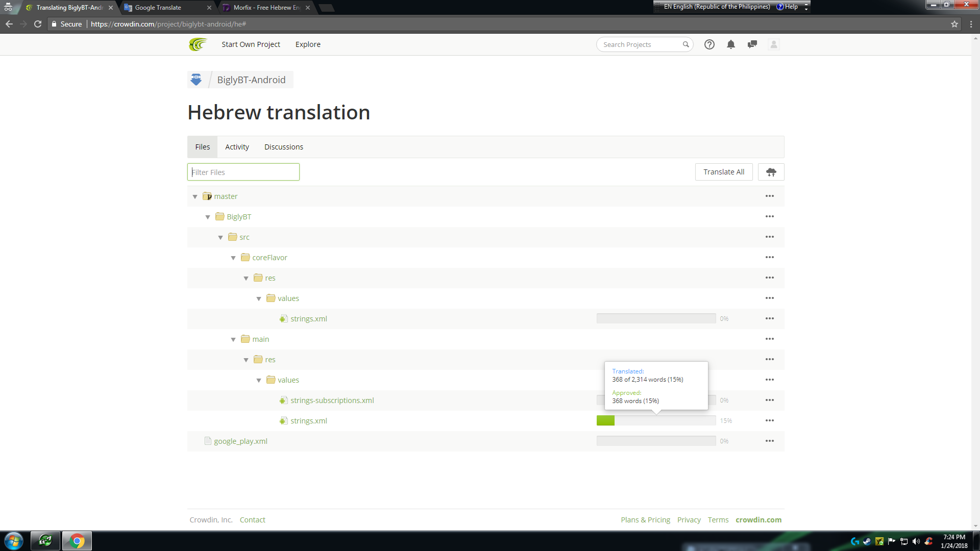Screen dimensions: 980x551
Task: Open more options for coreFlavor folder
Action: tap(770, 257)
